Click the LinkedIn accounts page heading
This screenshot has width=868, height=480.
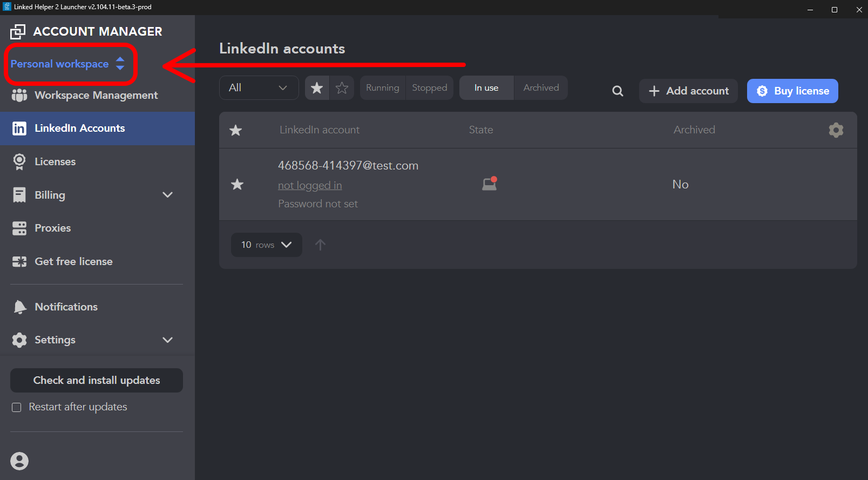click(282, 49)
